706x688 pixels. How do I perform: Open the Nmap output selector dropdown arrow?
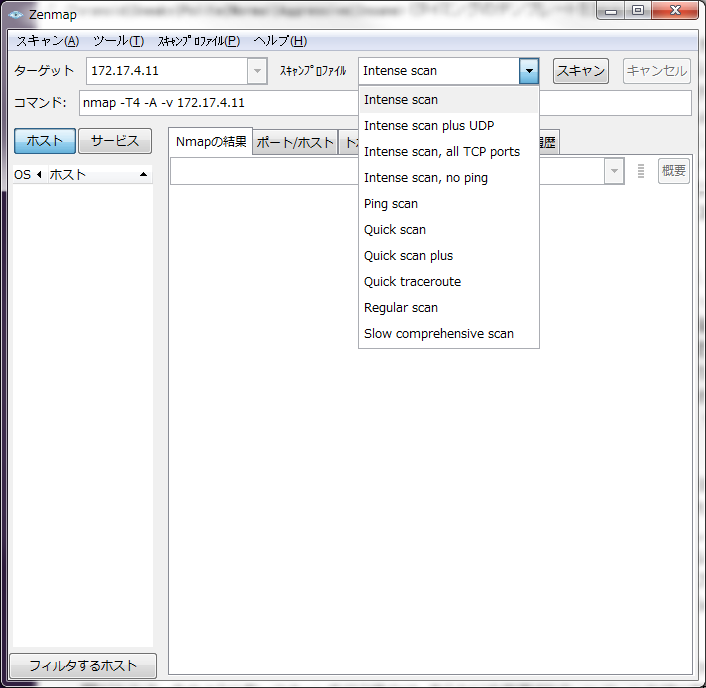pos(614,171)
